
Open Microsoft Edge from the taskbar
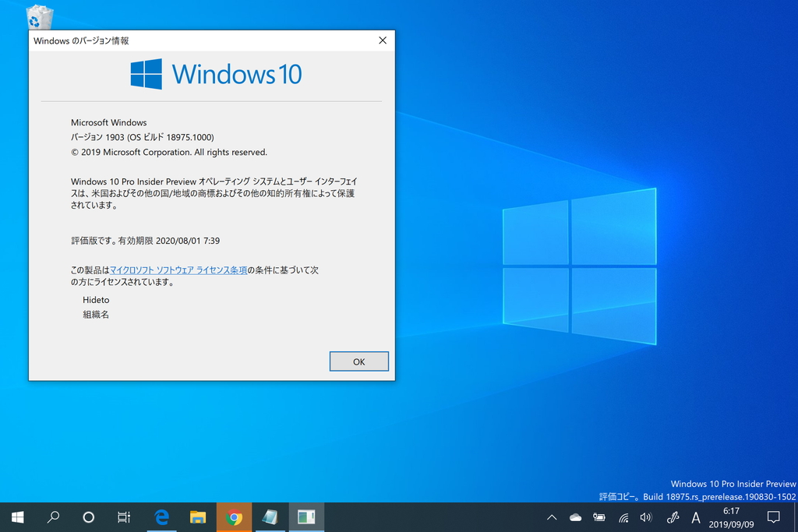click(x=161, y=516)
